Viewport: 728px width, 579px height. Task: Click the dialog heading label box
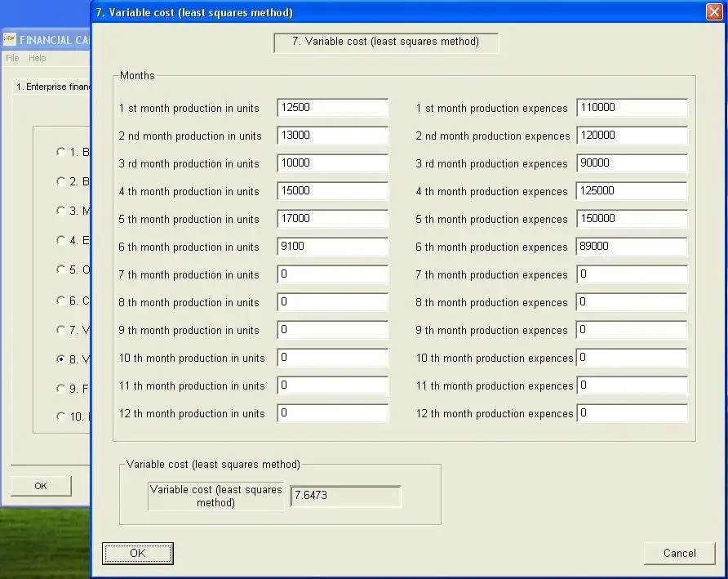tap(386, 42)
